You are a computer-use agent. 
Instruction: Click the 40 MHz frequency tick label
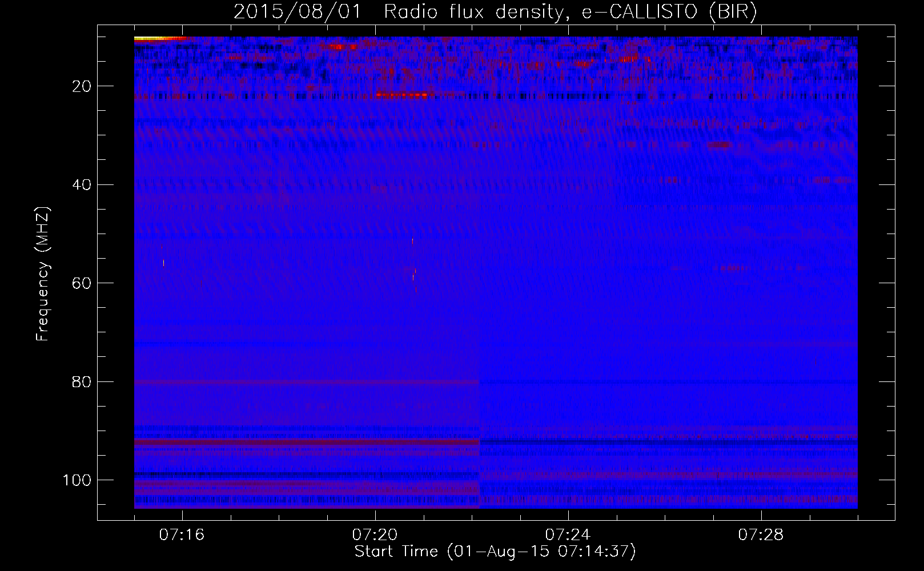(82, 185)
